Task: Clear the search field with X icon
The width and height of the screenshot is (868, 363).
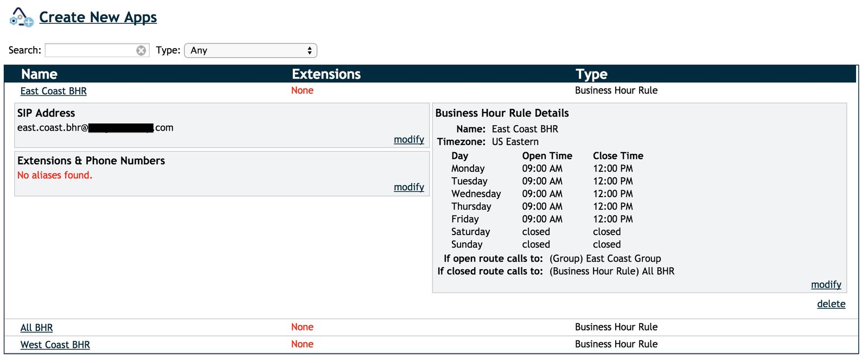Action: point(141,50)
